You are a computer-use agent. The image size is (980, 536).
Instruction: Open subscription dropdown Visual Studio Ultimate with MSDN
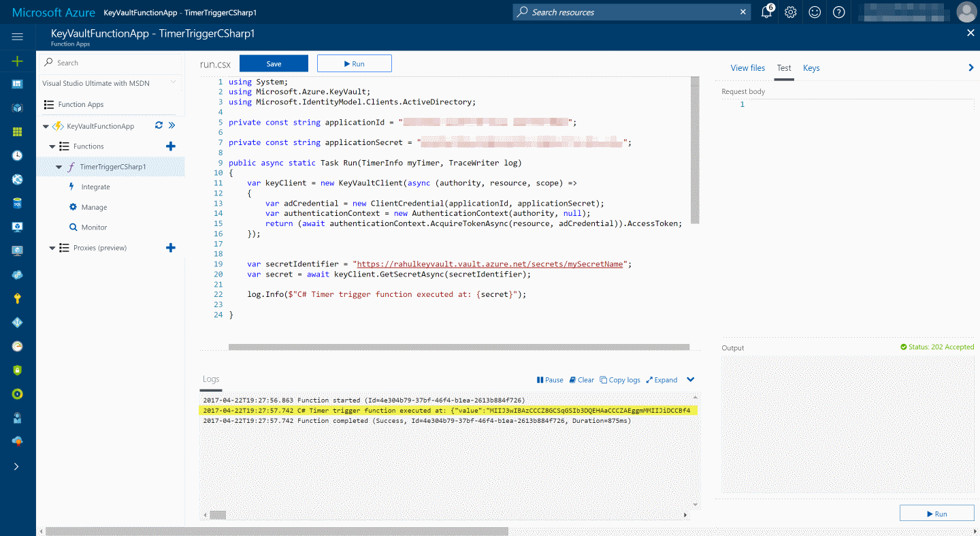point(110,83)
